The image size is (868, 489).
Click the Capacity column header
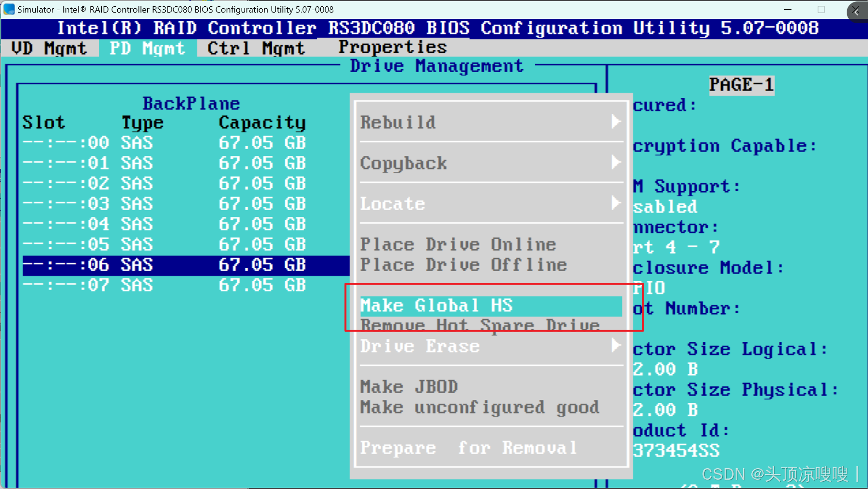pos(262,123)
